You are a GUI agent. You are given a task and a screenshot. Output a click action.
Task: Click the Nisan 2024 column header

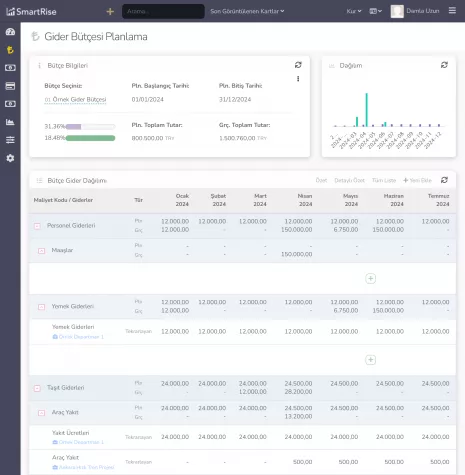(x=305, y=200)
